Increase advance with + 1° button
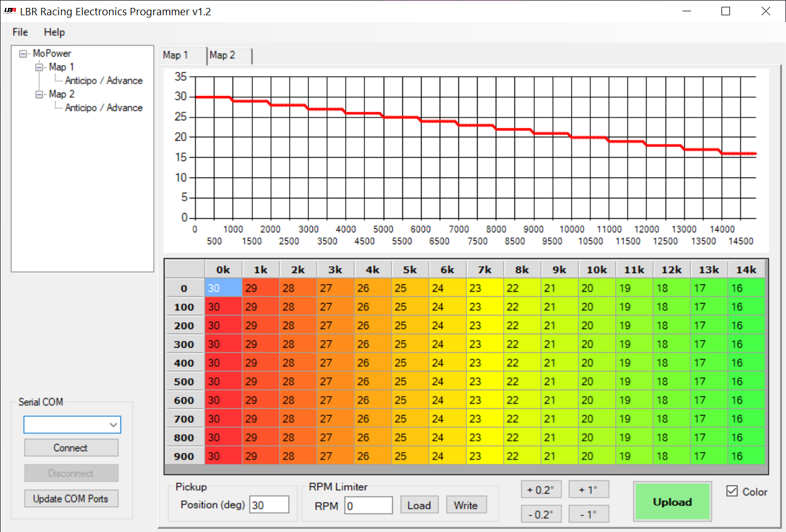This screenshot has height=532, width=786. (589, 490)
